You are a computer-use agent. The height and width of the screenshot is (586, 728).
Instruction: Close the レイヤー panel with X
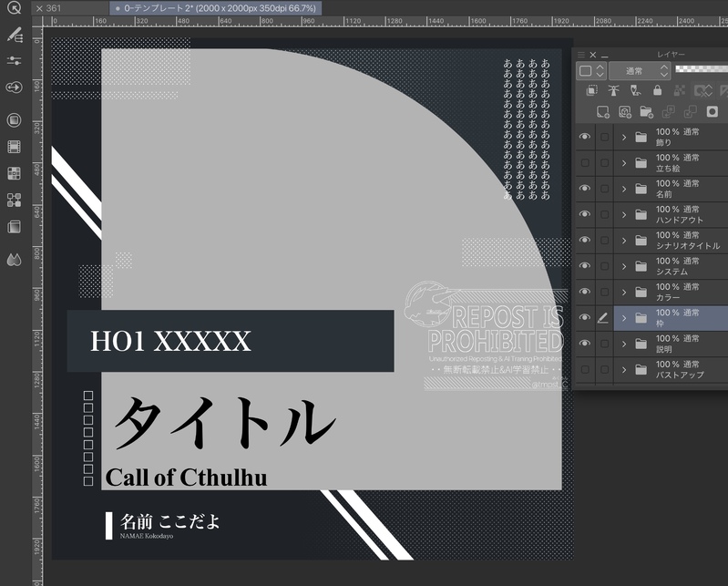coord(593,55)
